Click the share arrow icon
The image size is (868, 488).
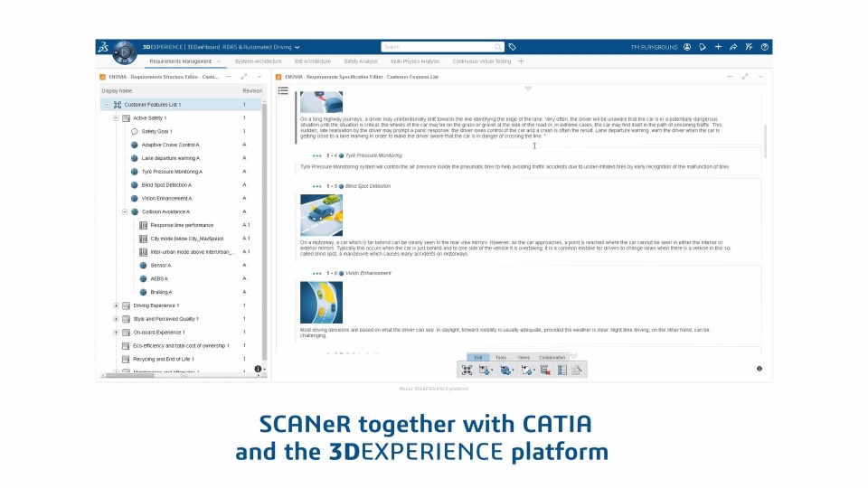tap(733, 47)
